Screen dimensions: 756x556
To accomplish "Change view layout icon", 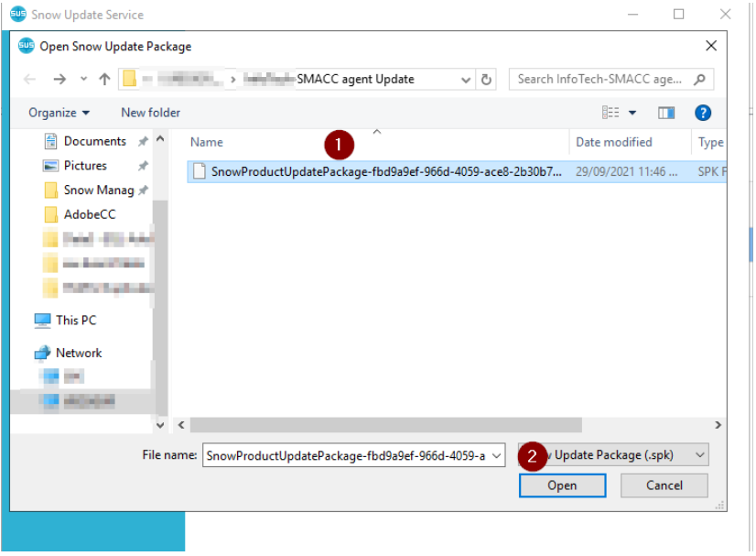I will coord(610,113).
